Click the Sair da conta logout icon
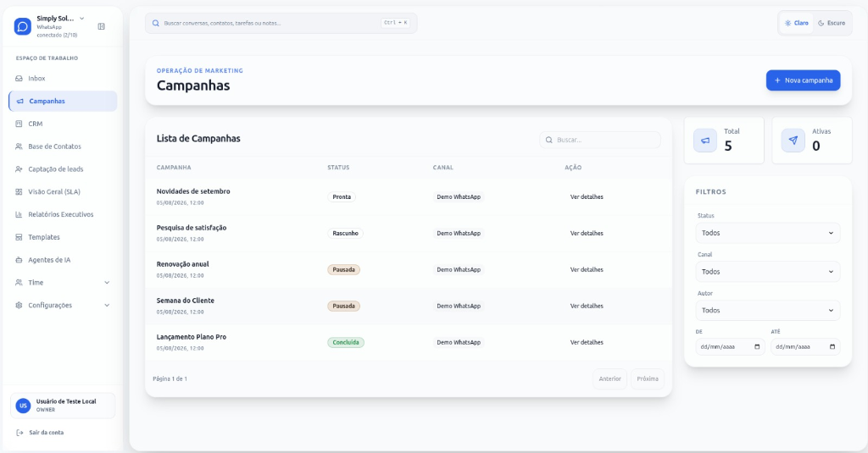Viewport: 868px width, 453px height. click(19, 433)
